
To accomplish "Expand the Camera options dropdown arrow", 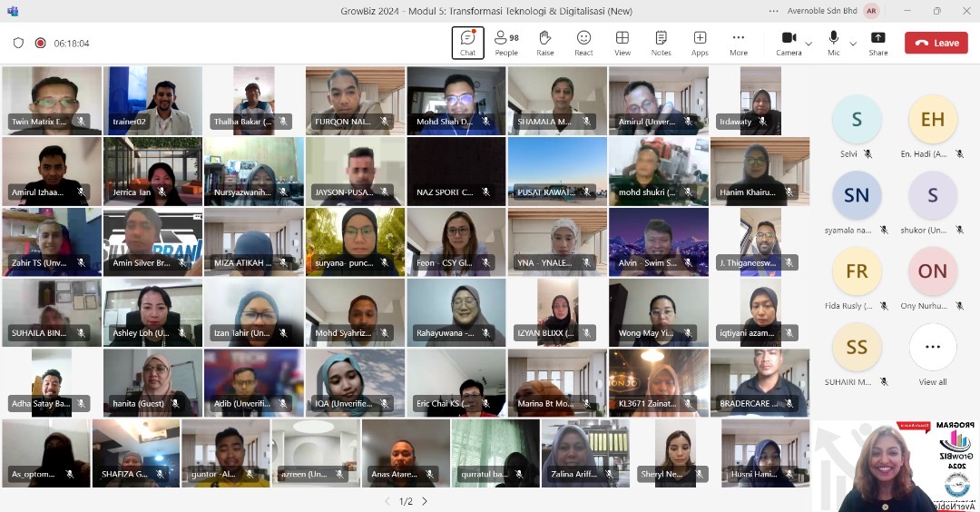I will pyautogui.click(x=808, y=44).
